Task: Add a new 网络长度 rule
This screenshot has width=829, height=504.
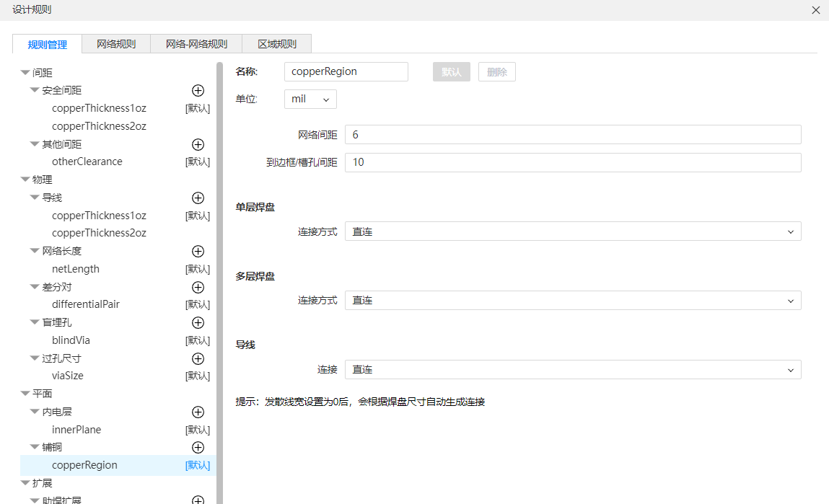Action: pyautogui.click(x=198, y=252)
